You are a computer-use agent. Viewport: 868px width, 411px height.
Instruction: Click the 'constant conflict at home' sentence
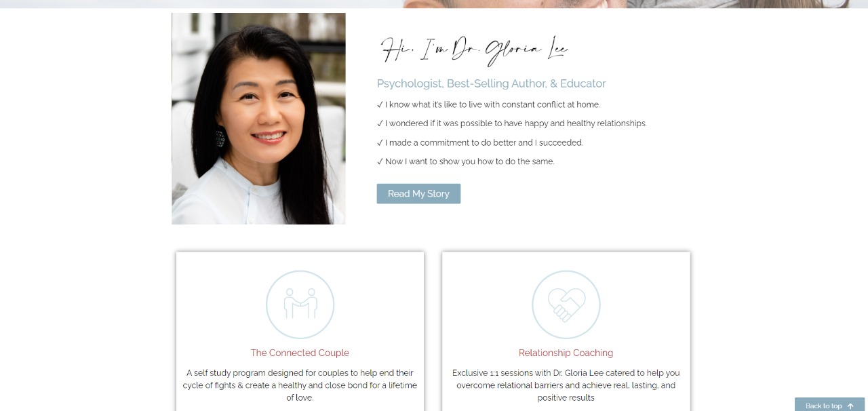tap(492, 104)
